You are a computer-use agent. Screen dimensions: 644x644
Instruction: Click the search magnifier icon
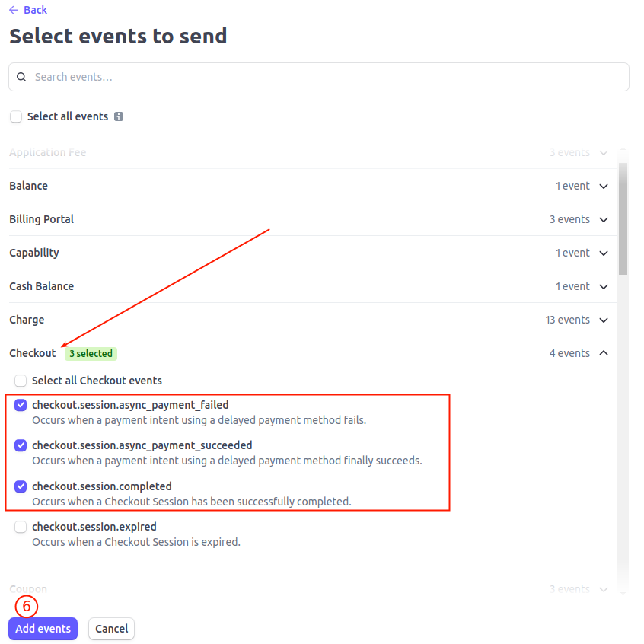pos(21,77)
